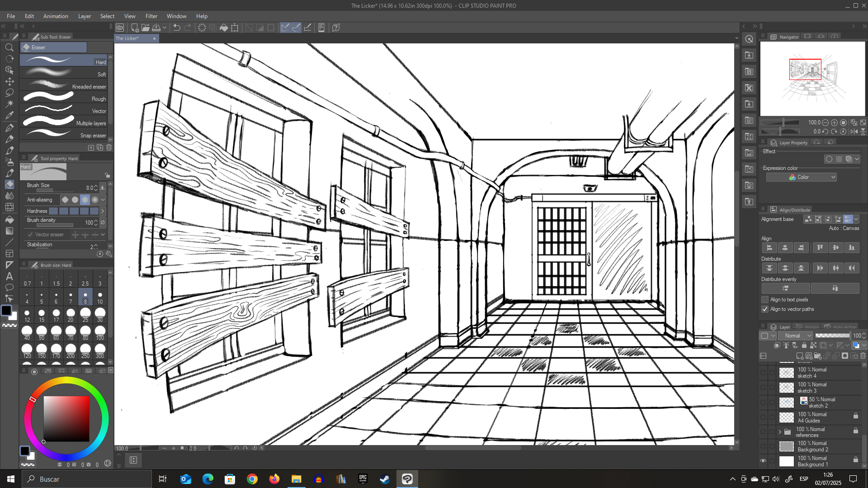Click the saturation square in color wheel

66,419
